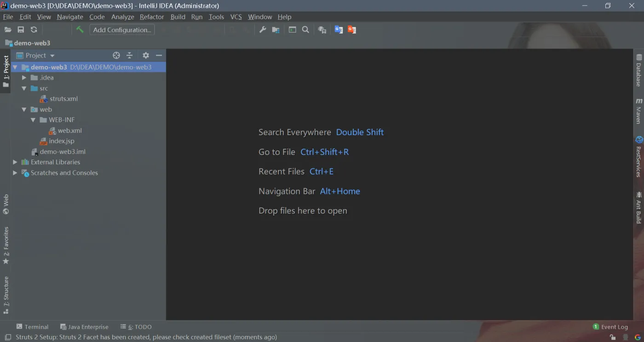
Task: Open Project panel gear options
Action: tap(146, 55)
